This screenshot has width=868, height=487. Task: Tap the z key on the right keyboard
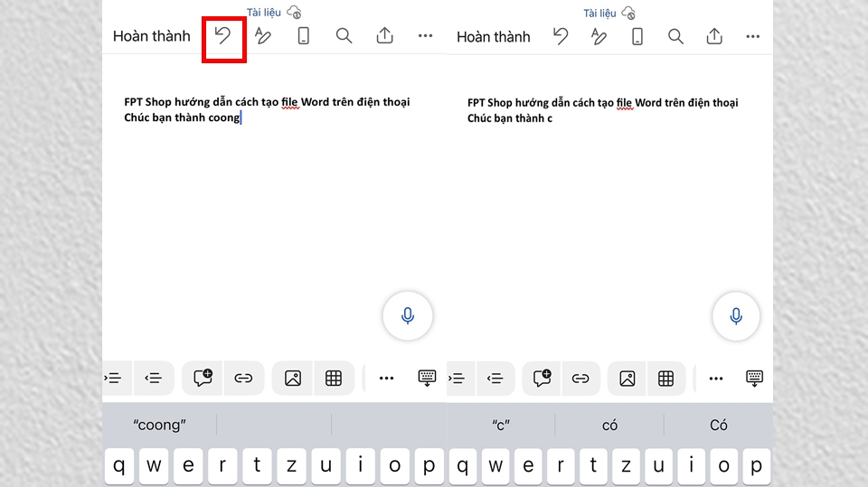tap(626, 466)
